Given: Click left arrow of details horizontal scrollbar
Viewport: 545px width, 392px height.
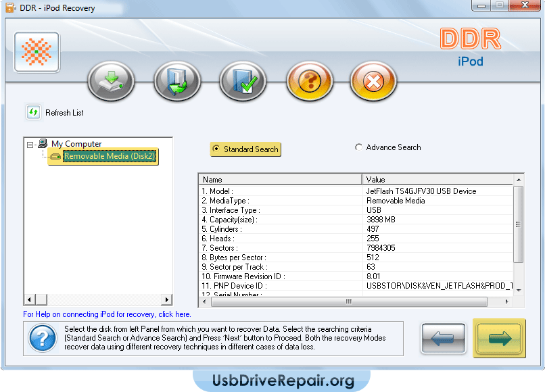Looking at the screenshot, I should pyautogui.click(x=204, y=301).
